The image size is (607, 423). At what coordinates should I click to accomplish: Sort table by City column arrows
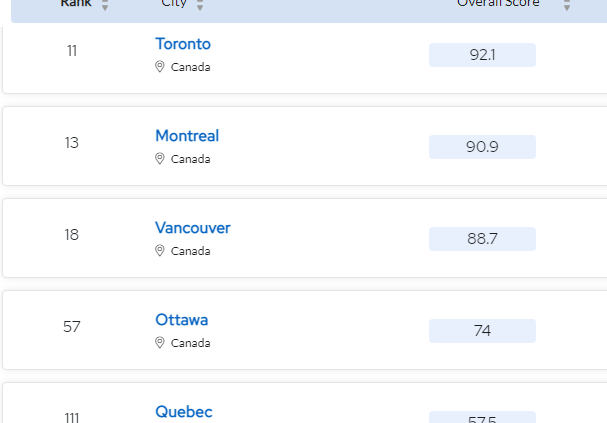(x=200, y=5)
